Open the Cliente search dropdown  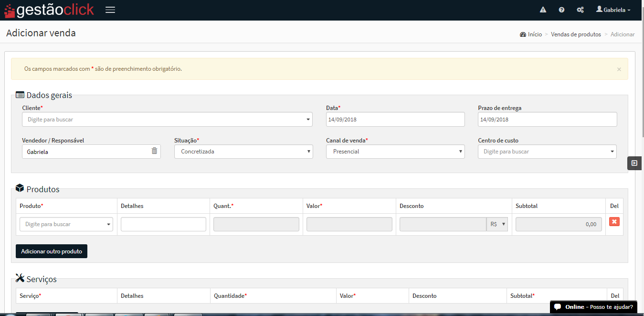tap(167, 120)
